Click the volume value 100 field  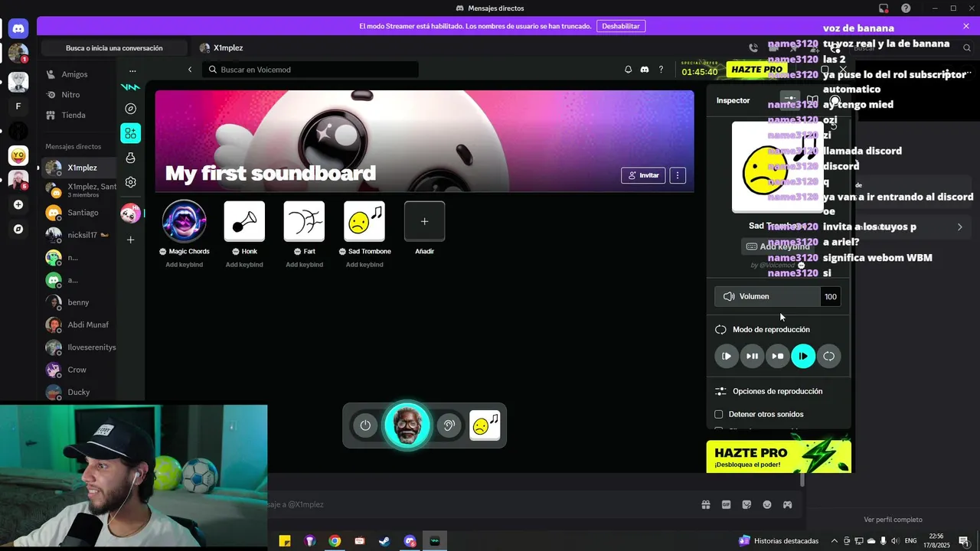click(831, 297)
